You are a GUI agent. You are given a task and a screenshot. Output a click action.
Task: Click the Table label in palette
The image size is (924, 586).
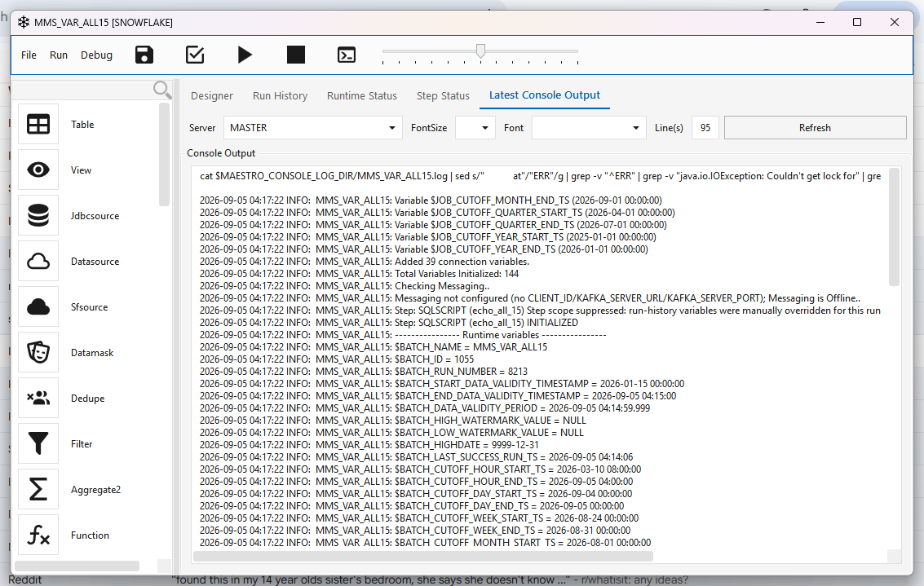pos(82,124)
